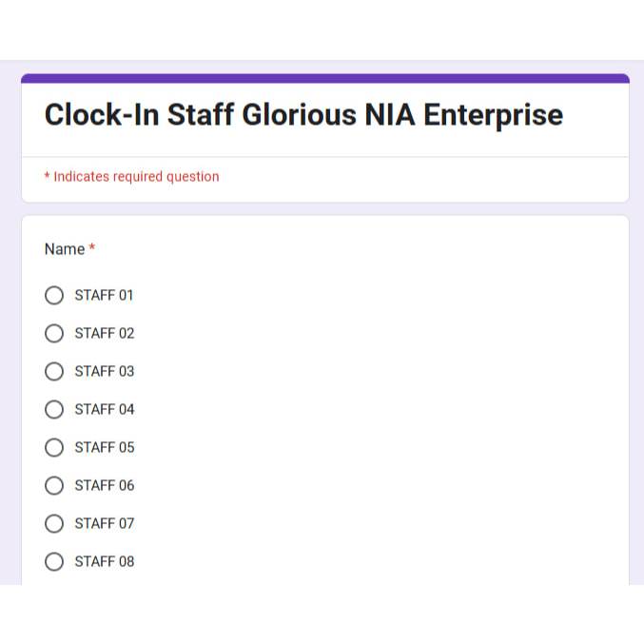The width and height of the screenshot is (644, 644).
Task: Click the "STAFF 05" option label text
Action: 104,447
